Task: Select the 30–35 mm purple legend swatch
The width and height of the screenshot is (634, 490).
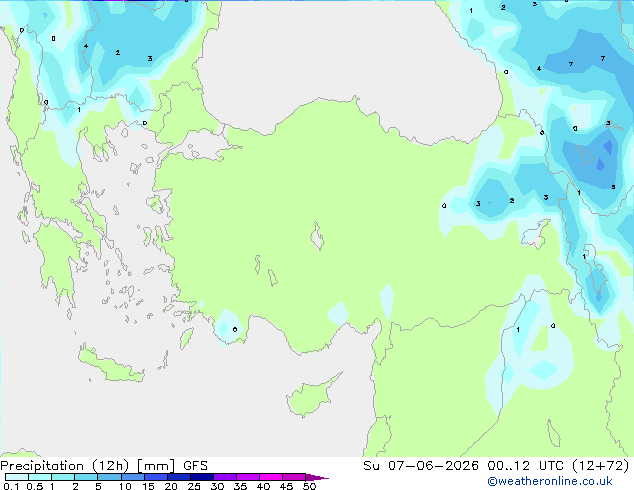Action: pos(225,477)
